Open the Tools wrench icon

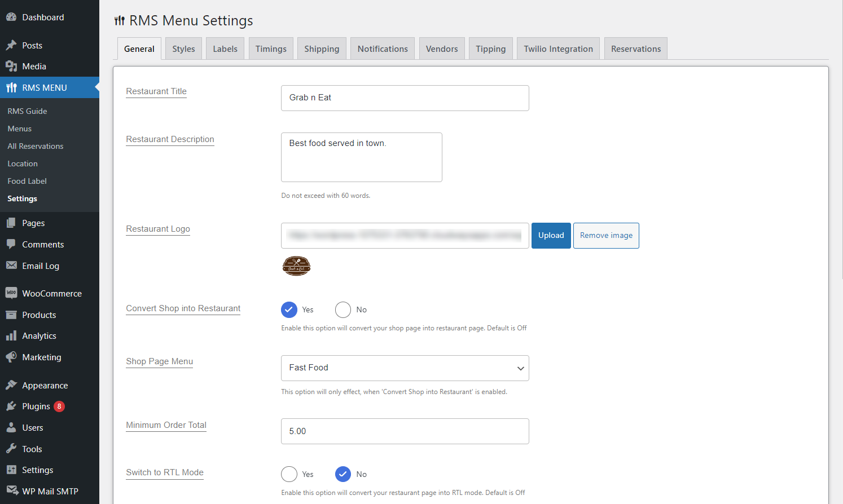pos(11,449)
